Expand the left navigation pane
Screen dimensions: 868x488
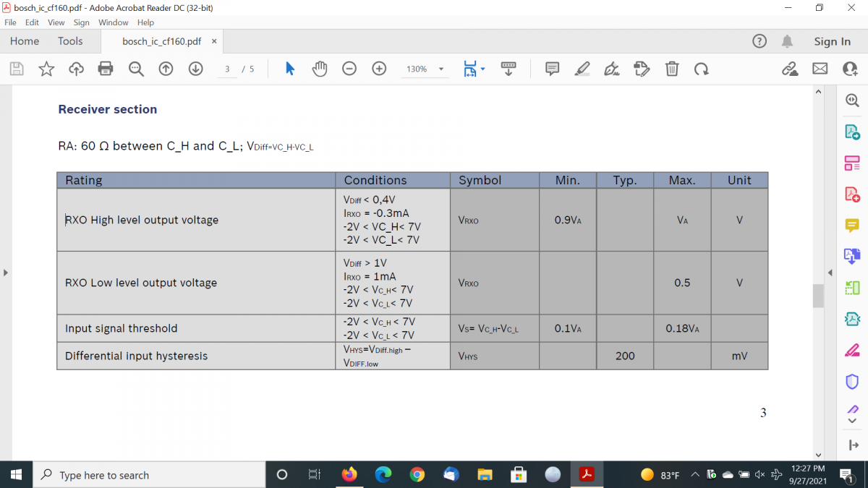[5, 273]
